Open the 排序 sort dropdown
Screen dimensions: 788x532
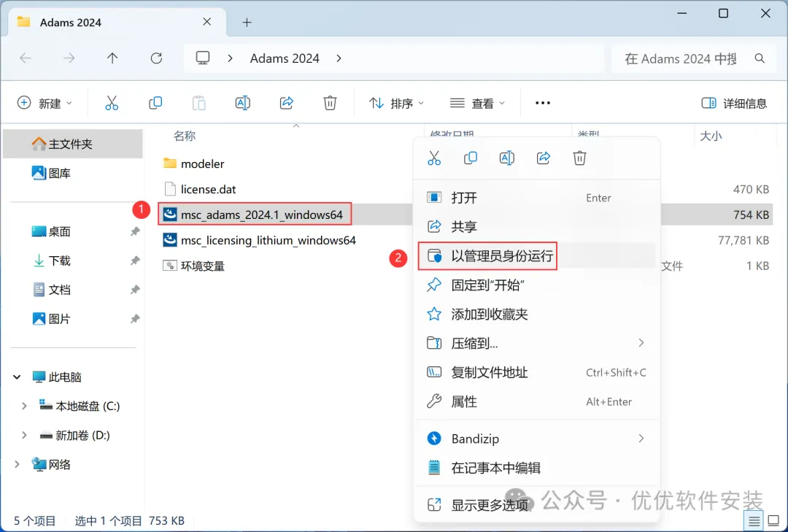(x=397, y=103)
